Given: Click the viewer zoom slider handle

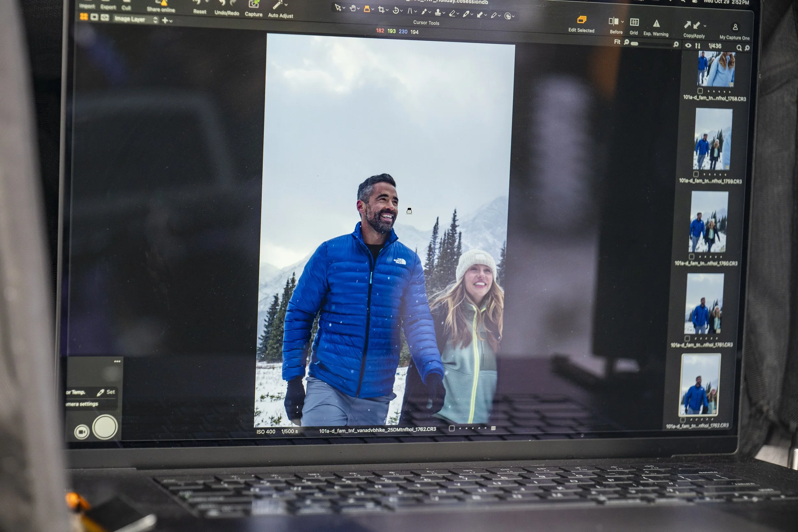Looking at the screenshot, I should [634, 43].
